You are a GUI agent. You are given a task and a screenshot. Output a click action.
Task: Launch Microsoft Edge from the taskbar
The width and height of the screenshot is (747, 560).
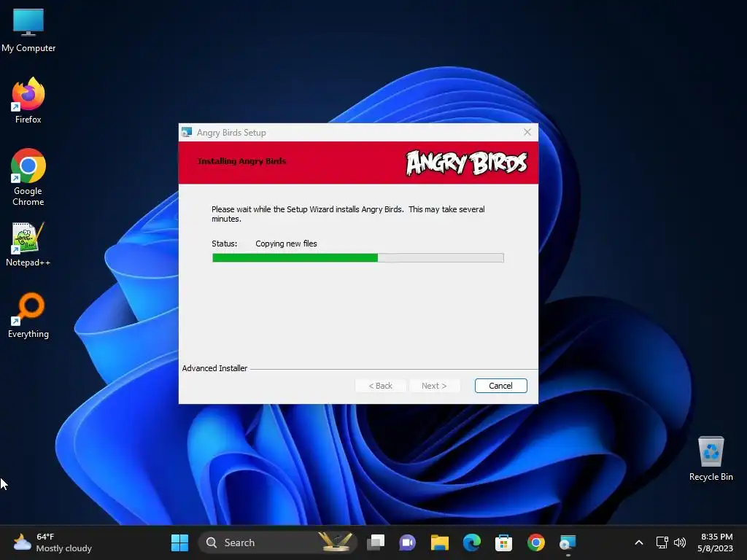click(x=472, y=542)
